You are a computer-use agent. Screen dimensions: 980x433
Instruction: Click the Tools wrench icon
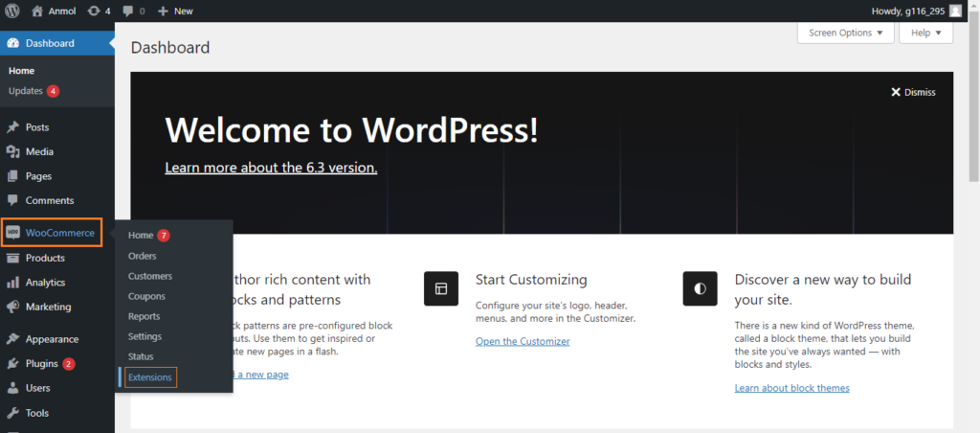[x=12, y=413]
